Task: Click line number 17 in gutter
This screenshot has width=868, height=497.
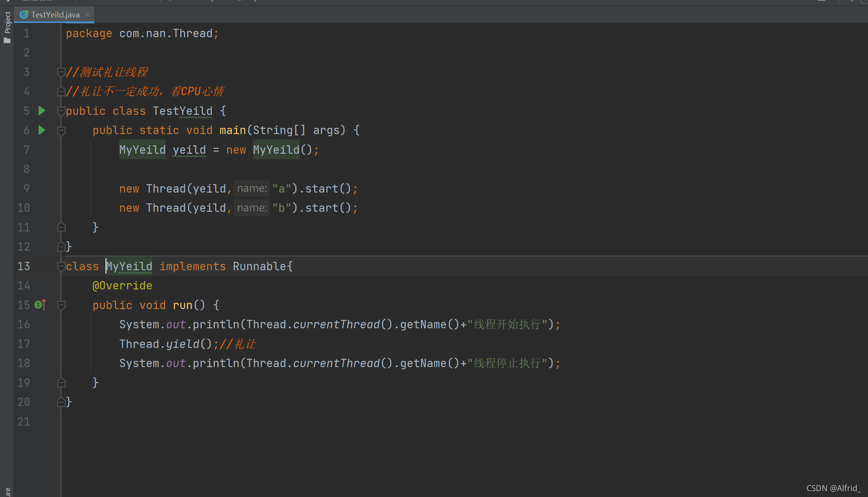Action: (x=23, y=344)
